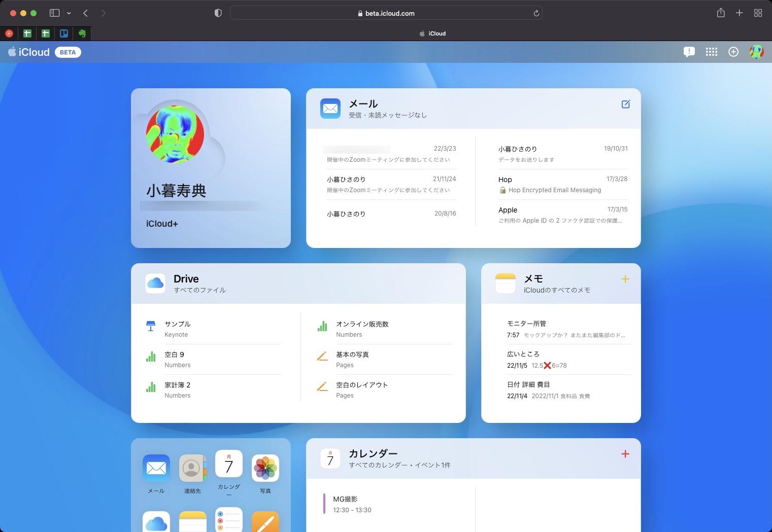Open the Hop Encrypted Email Messaging mail
Image resolution: width=772 pixels, height=532 pixels.
pos(563,185)
